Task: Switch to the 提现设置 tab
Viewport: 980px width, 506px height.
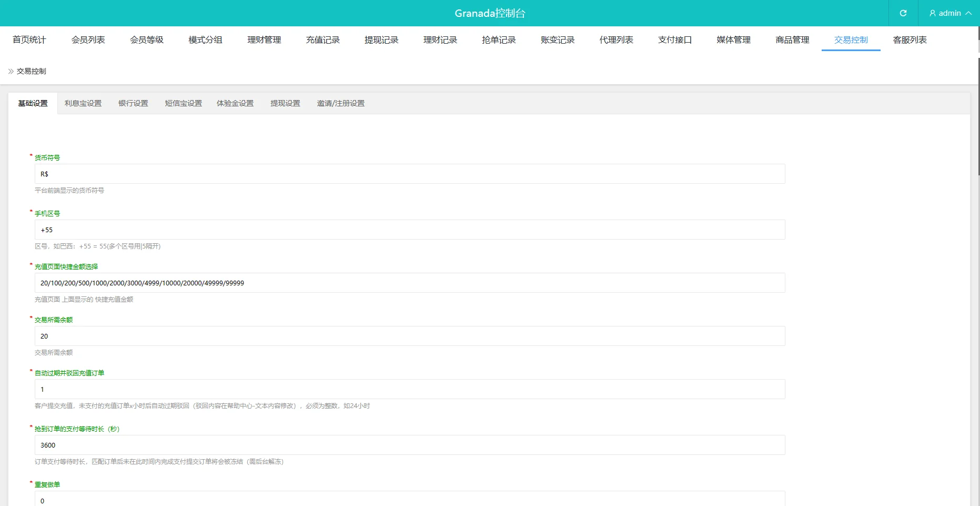Action: (285, 104)
